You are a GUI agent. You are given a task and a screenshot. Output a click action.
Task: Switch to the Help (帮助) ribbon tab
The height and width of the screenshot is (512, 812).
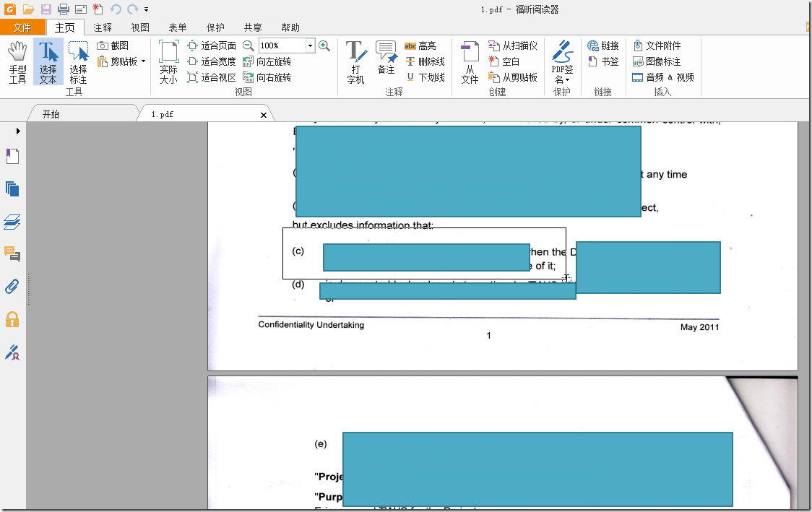pyautogui.click(x=290, y=27)
